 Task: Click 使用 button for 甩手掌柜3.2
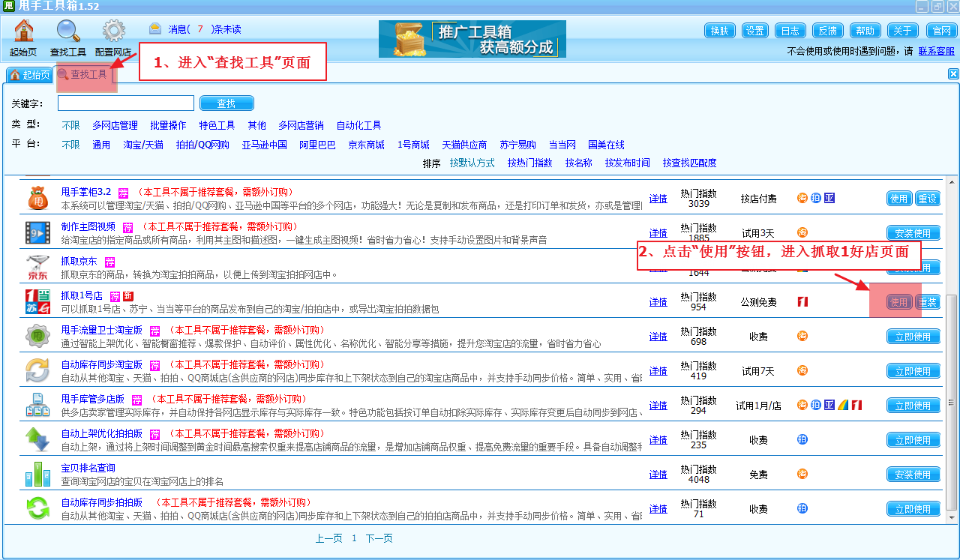899,199
